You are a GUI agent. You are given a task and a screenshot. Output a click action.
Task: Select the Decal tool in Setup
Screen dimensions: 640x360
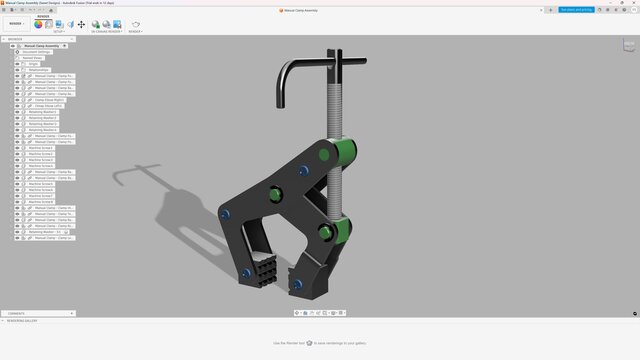(60, 24)
